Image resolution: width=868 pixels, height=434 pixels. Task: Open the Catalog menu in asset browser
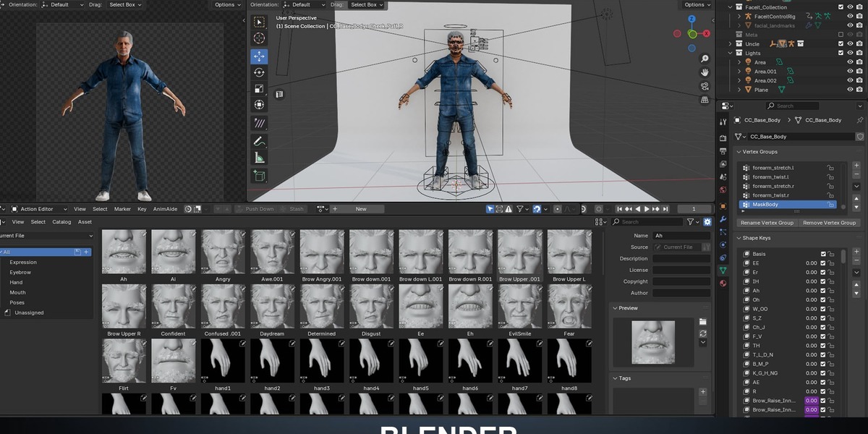click(x=61, y=222)
